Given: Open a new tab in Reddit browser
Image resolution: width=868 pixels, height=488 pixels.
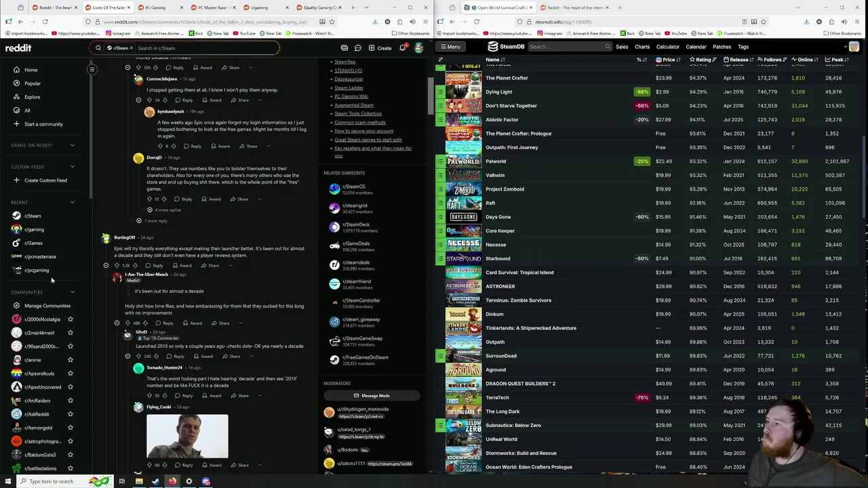Looking at the screenshot, I should coord(353,7).
